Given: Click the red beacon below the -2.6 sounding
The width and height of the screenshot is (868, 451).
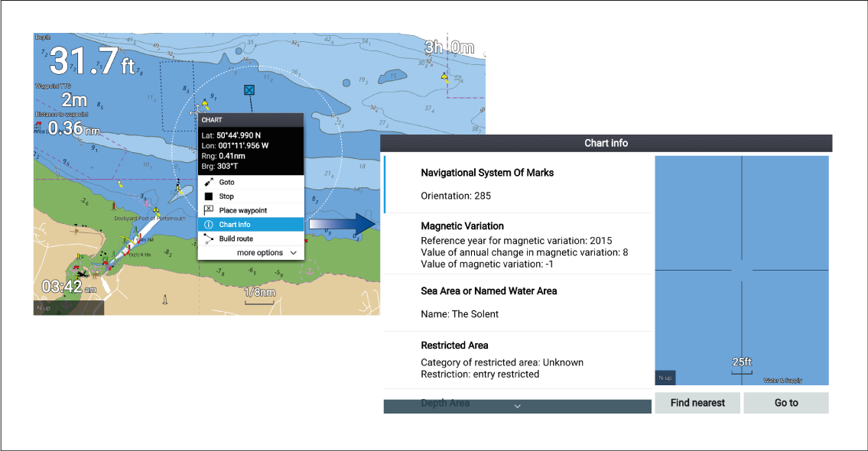Looking at the screenshot, I should [114, 206].
